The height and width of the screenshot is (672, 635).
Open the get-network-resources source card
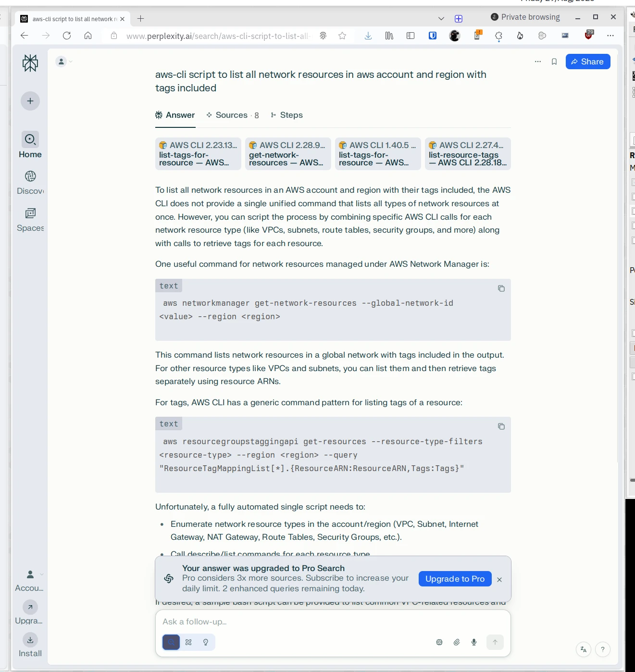pyautogui.click(x=288, y=154)
